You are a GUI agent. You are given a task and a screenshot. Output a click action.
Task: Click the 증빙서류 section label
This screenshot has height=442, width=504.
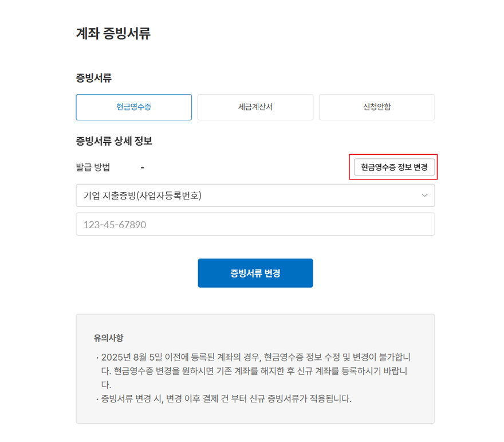93,77
